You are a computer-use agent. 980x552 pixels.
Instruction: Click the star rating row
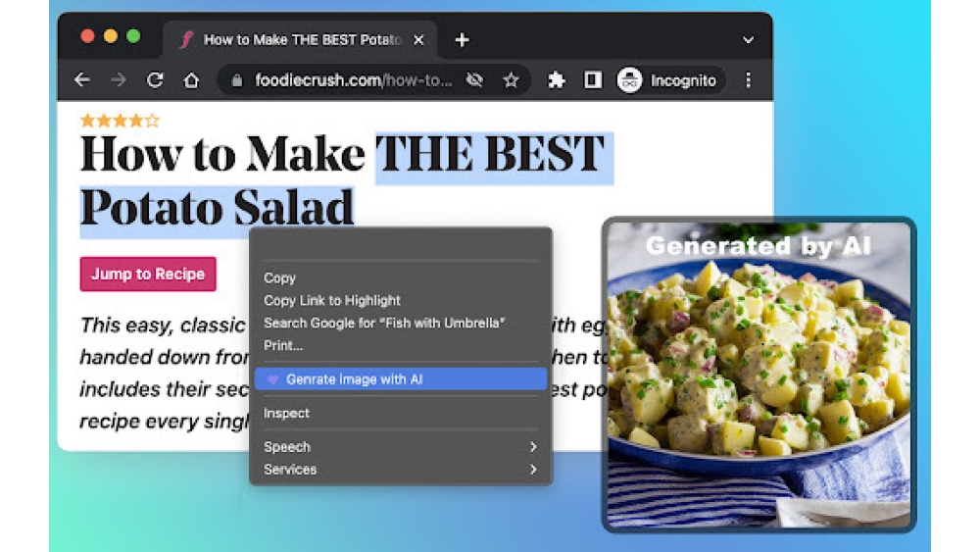(120, 121)
